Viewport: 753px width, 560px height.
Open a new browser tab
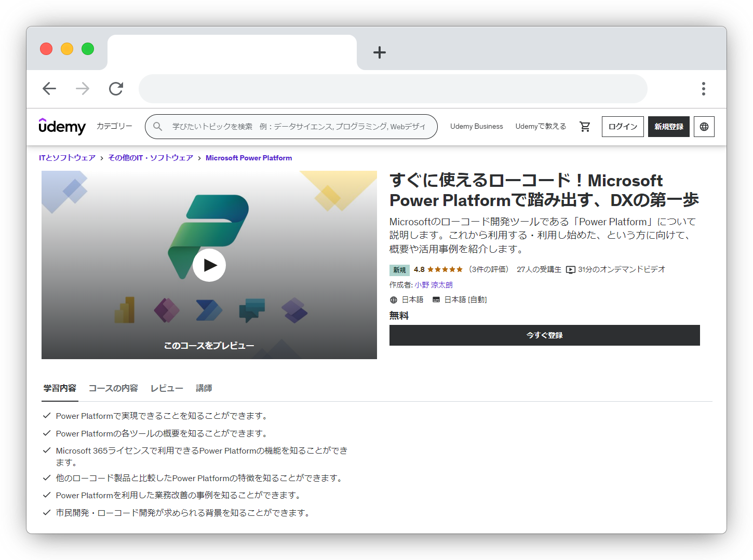380,52
